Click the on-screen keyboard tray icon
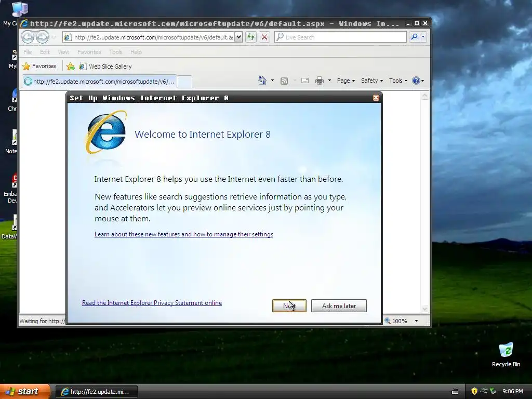The height and width of the screenshot is (399, 532). (455, 392)
